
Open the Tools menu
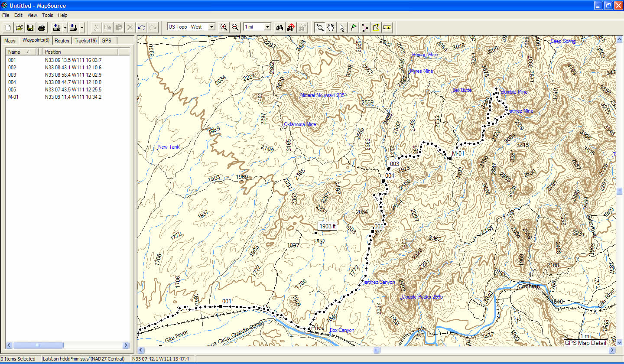click(x=47, y=15)
